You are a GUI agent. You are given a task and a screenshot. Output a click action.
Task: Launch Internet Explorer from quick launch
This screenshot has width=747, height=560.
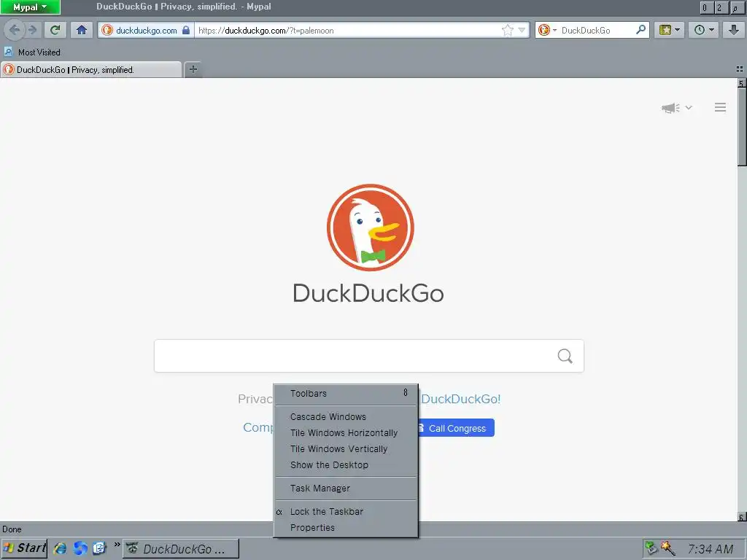click(61, 548)
